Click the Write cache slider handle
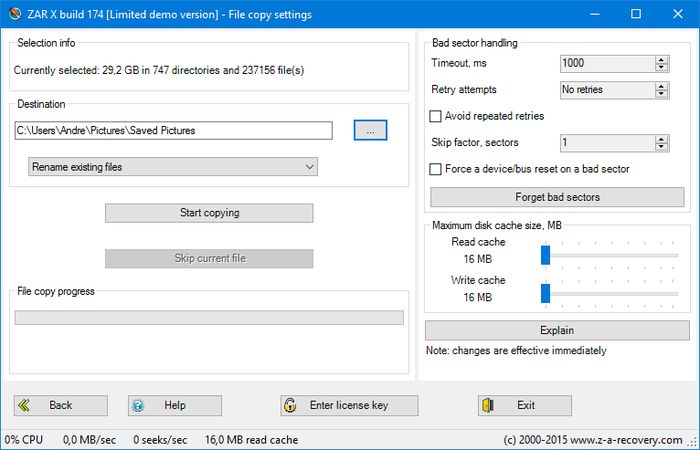The image size is (700, 450). pos(546,293)
